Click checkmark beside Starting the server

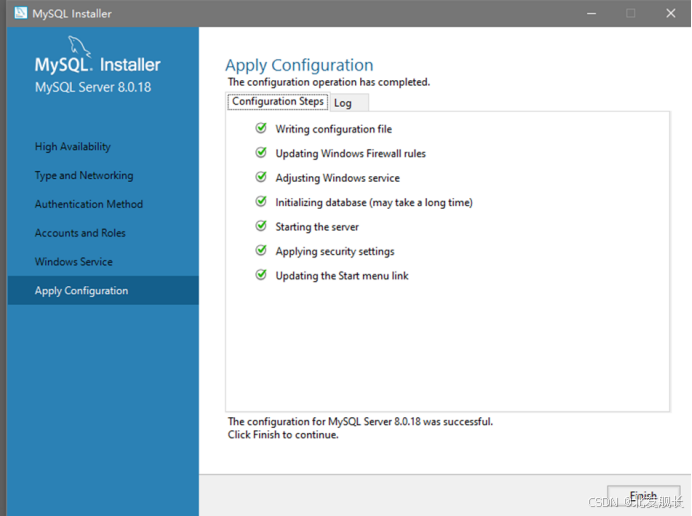(261, 226)
